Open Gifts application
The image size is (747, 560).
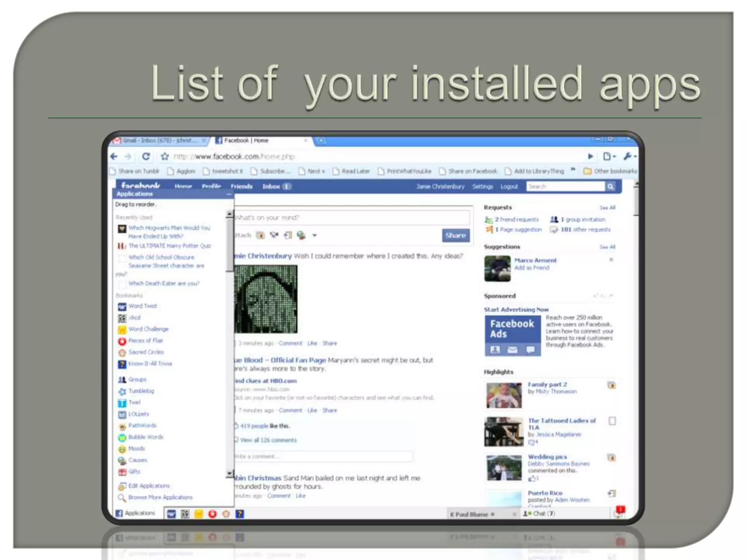[134, 472]
